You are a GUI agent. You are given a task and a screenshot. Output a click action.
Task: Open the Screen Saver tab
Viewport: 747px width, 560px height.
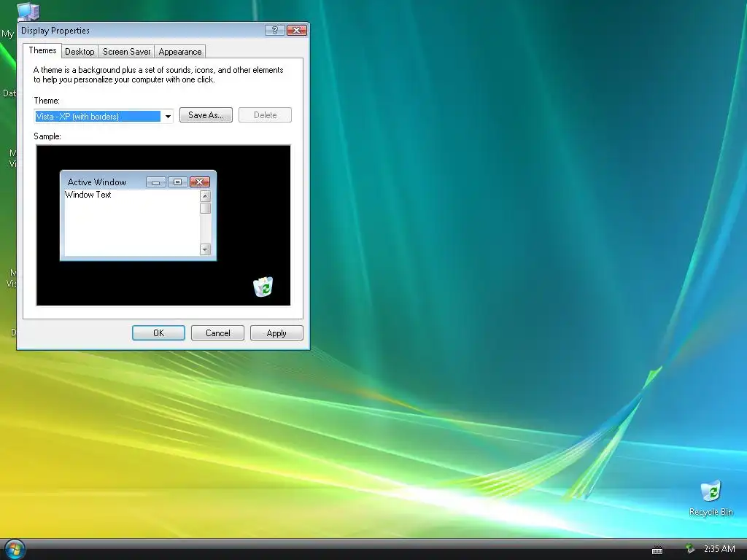point(127,52)
